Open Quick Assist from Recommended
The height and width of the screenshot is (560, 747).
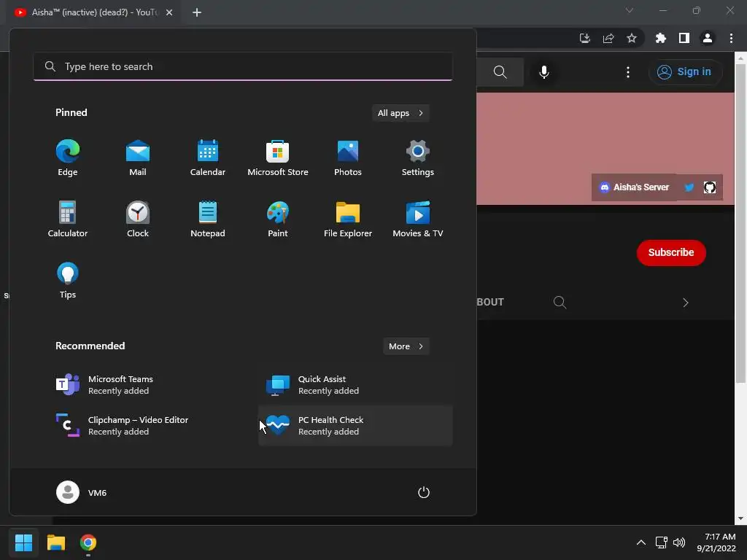click(355, 385)
